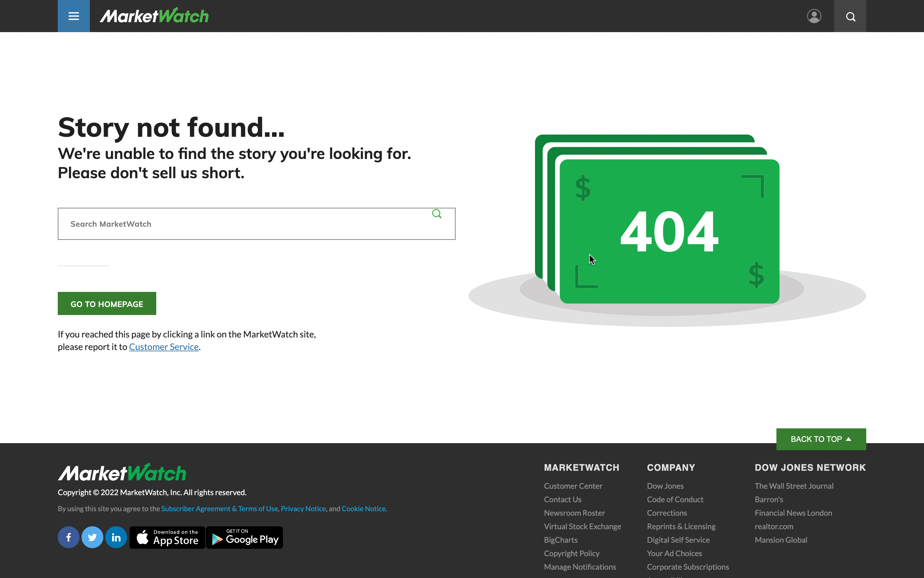Open Barron's network link
924x578 pixels.
pos(769,499)
